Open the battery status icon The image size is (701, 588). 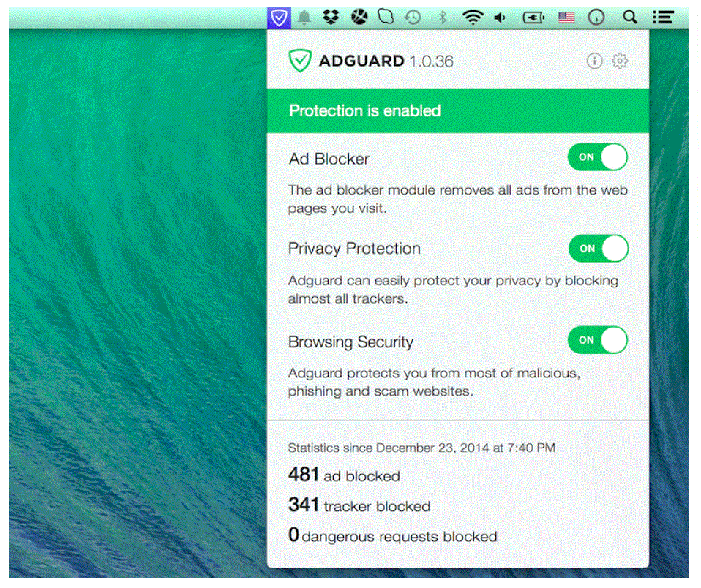tap(533, 18)
